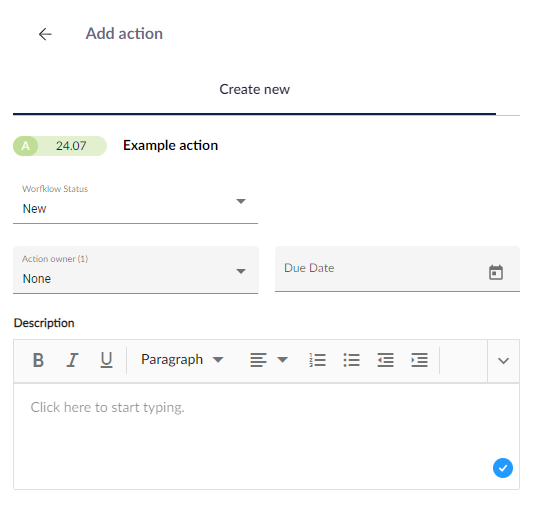Image resolution: width=534 pixels, height=528 pixels.
Task: Decrease indent in description editor
Action: [386, 360]
